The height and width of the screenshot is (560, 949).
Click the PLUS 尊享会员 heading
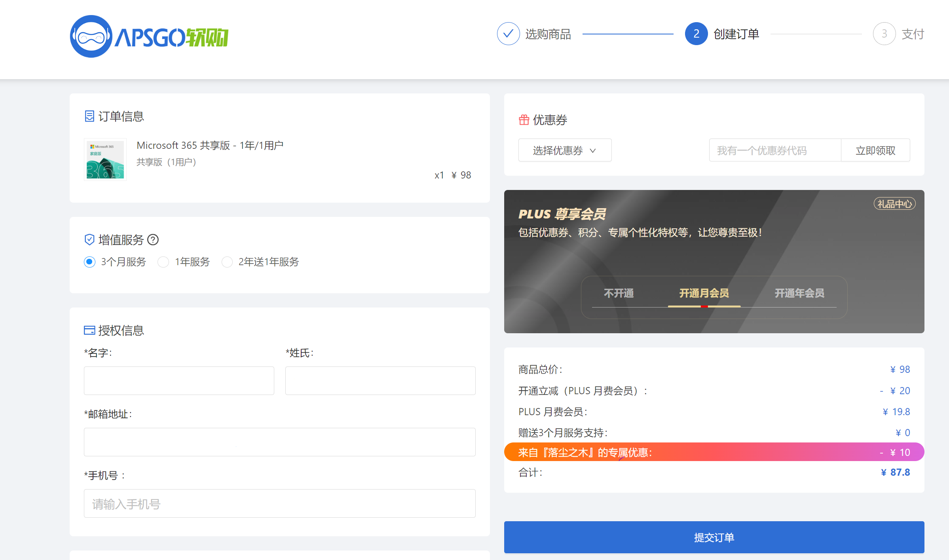coord(562,214)
